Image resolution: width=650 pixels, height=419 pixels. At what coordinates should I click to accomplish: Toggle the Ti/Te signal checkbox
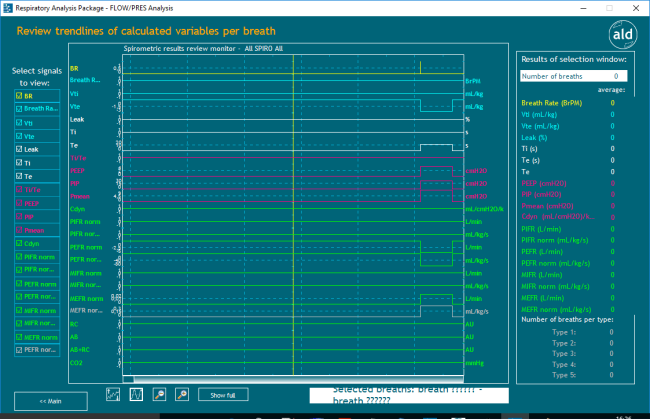(x=19, y=189)
